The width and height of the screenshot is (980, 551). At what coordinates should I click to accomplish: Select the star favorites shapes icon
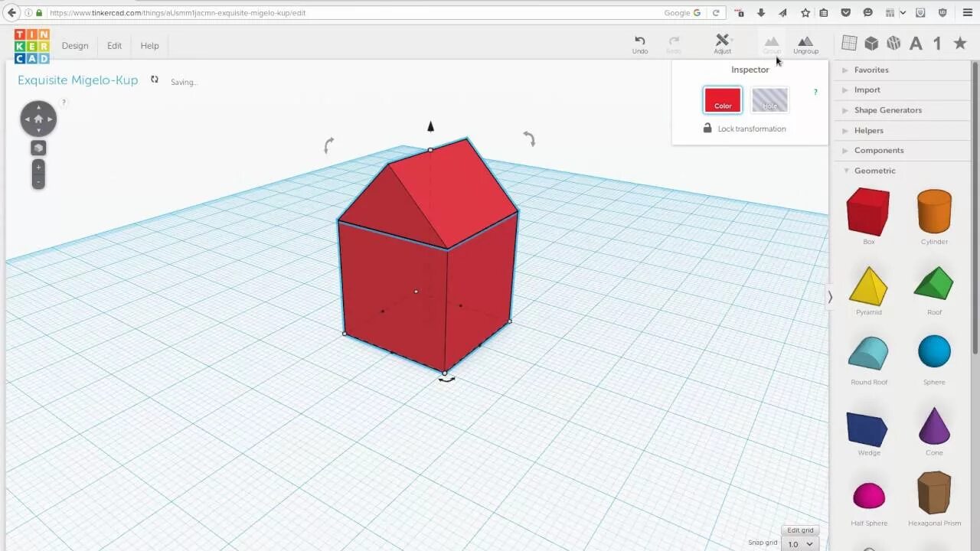pyautogui.click(x=960, y=44)
